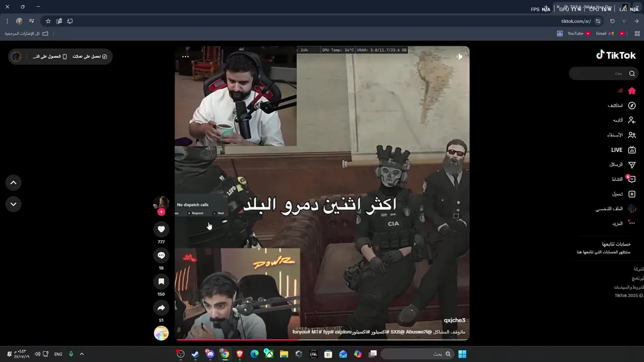644x362 pixels.
Task: Open the qxjche3 creator username
Action: coord(454,320)
